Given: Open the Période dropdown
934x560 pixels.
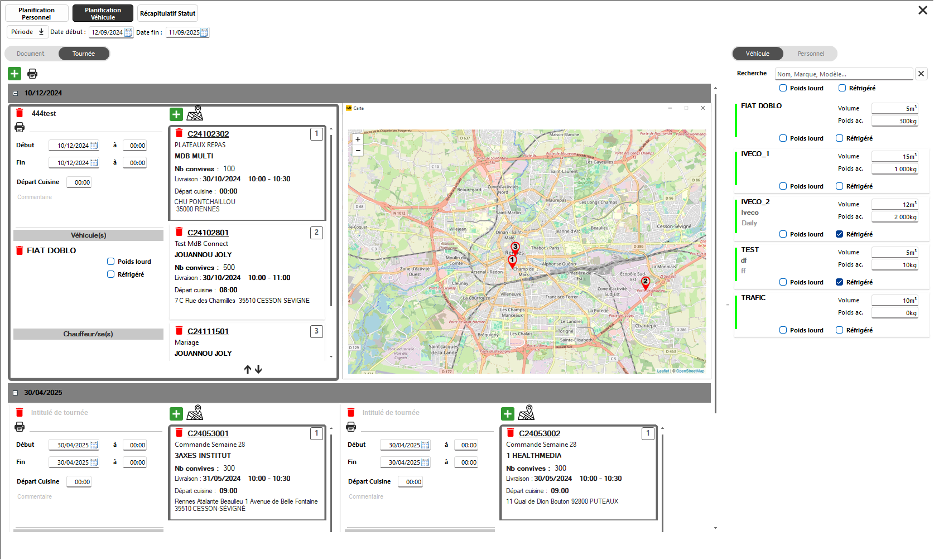Looking at the screenshot, I should 27,32.
